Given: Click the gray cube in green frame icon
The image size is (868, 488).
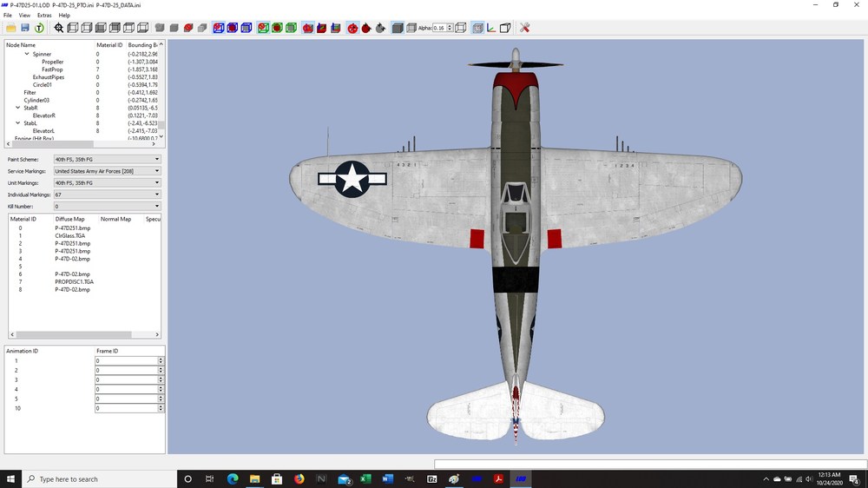Looking at the screenshot, I should point(291,28).
